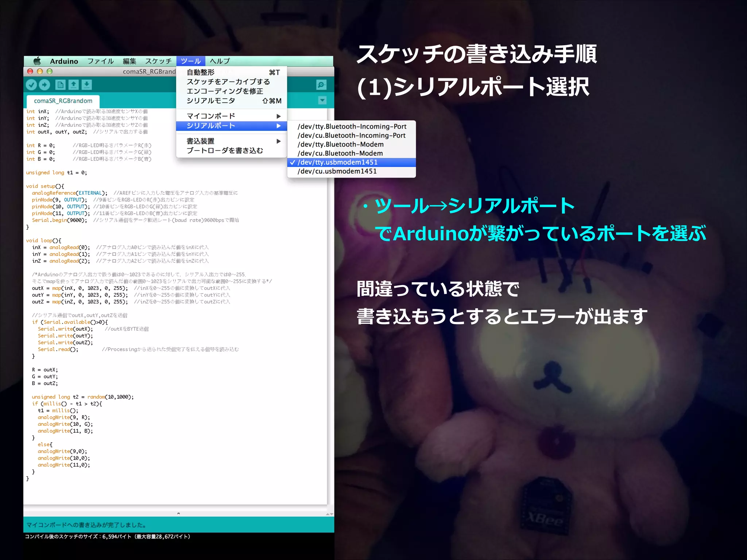
Task: Click the green zoom window button
Action: click(x=50, y=71)
